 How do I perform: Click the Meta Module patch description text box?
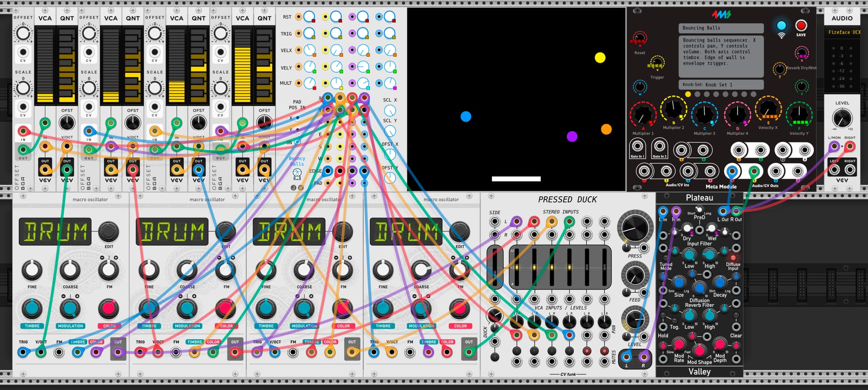[721, 57]
